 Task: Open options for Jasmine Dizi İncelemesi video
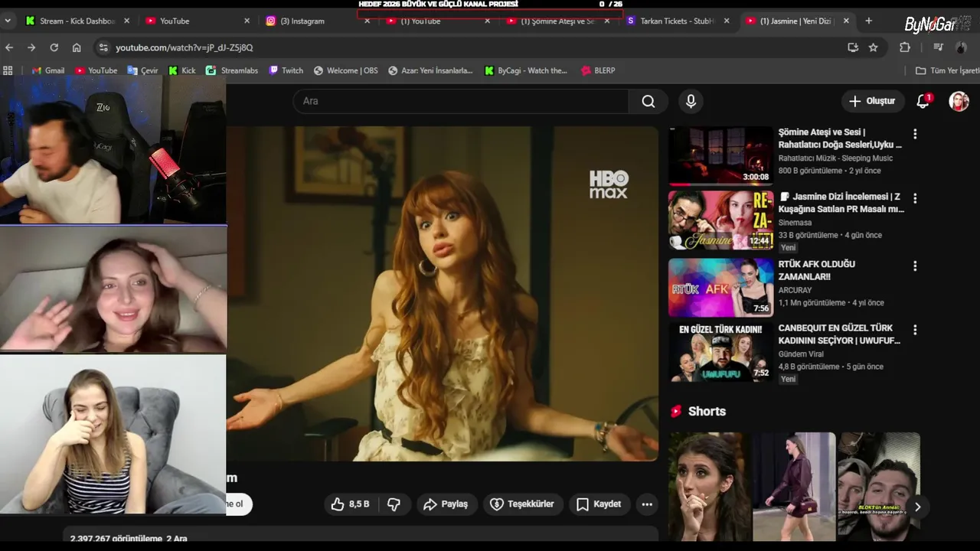click(914, 198)
